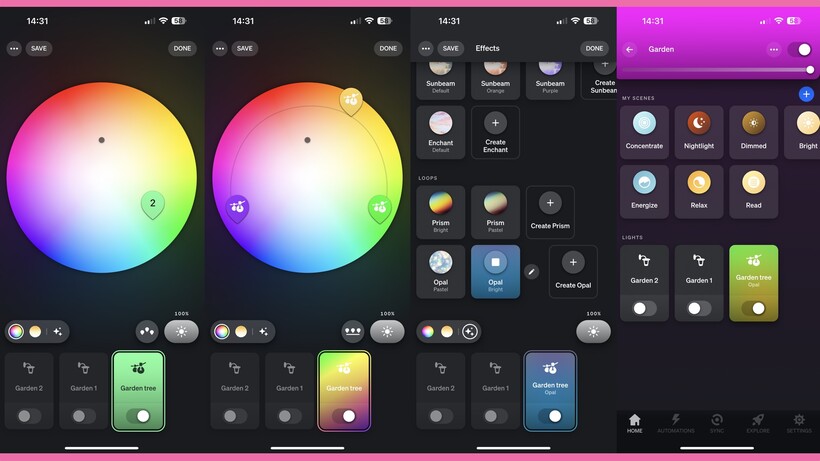Activate the Nightlight scene

tap(699, 132)
